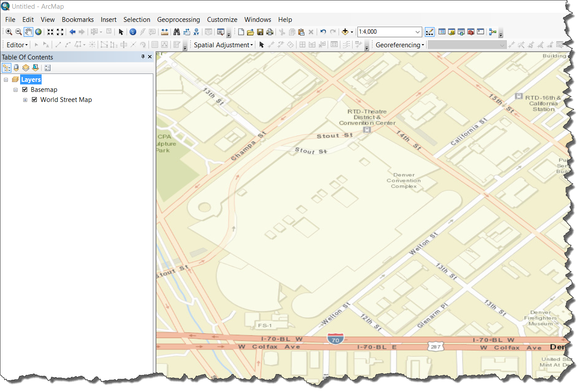Uncheck the Basemap layer checkbox

pos(25,90)
